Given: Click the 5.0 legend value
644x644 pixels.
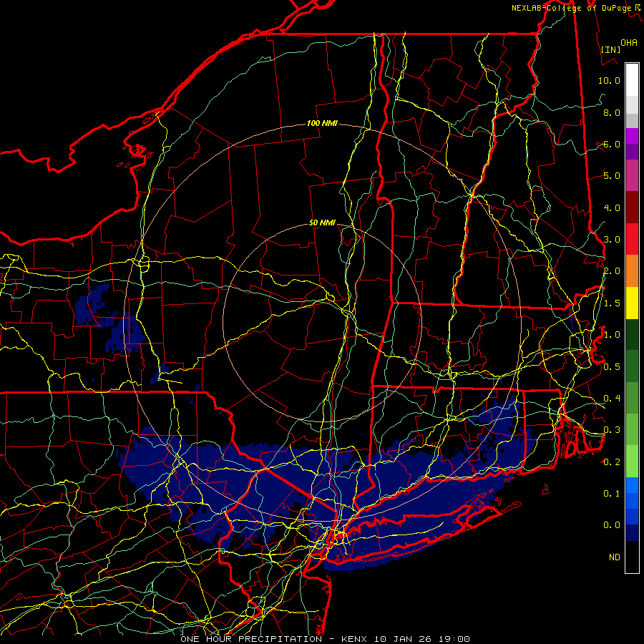Looking at the screenshot, I should [612, 176].
